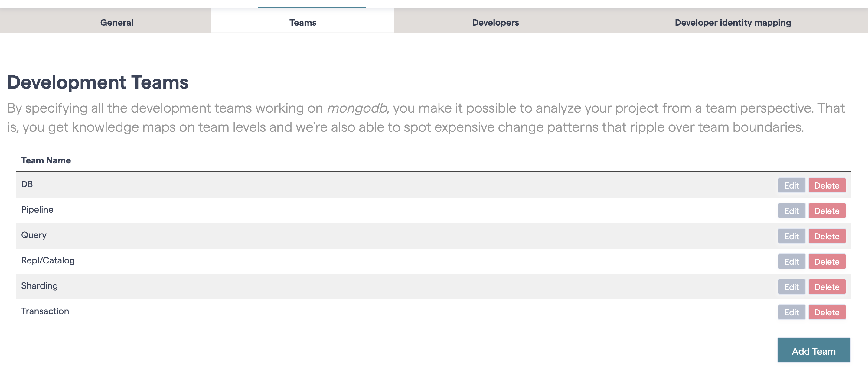Edit the DB team
The image size is (868, 374).
[x=791, y=185]
